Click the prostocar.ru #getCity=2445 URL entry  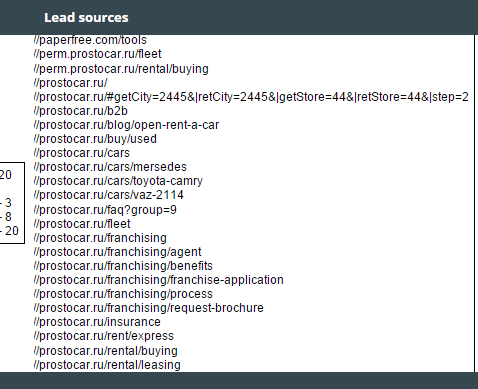pos(251,97)
